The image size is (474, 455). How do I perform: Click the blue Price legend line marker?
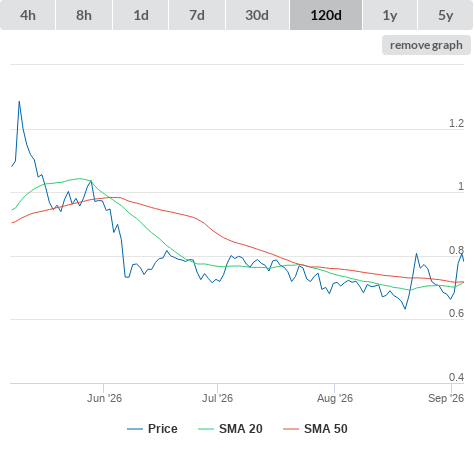coord(135,429)
